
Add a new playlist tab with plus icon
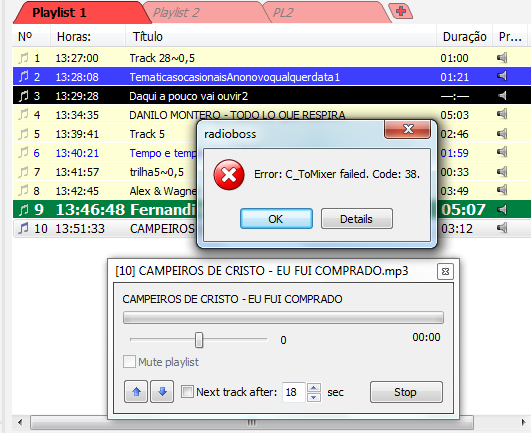[401, 11]
